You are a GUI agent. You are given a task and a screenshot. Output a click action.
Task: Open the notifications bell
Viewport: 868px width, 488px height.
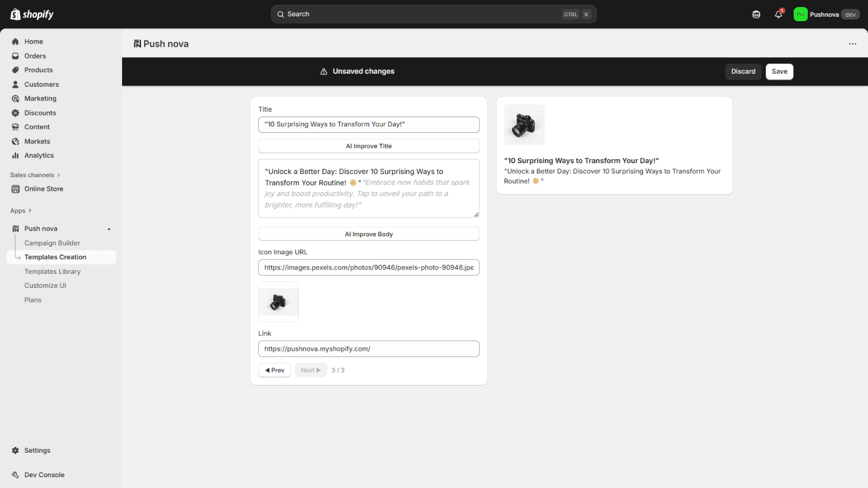pyautogui.click(x=778, y=15)
